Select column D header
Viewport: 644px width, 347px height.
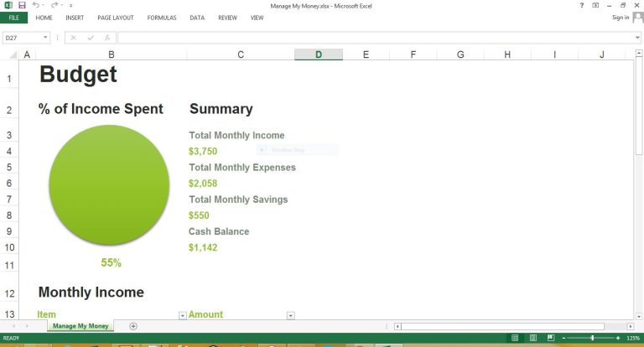[319, 54]
